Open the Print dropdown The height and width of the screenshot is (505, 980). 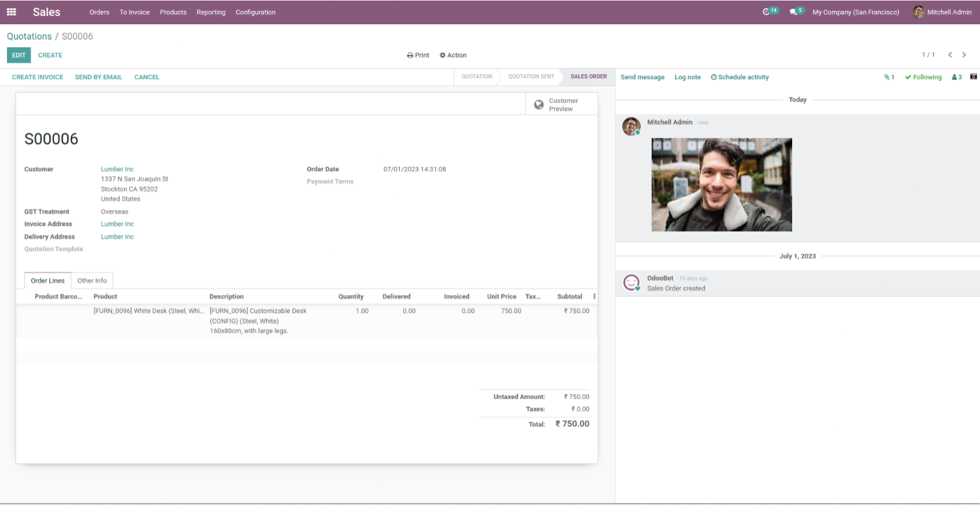[x=418, y=56]
